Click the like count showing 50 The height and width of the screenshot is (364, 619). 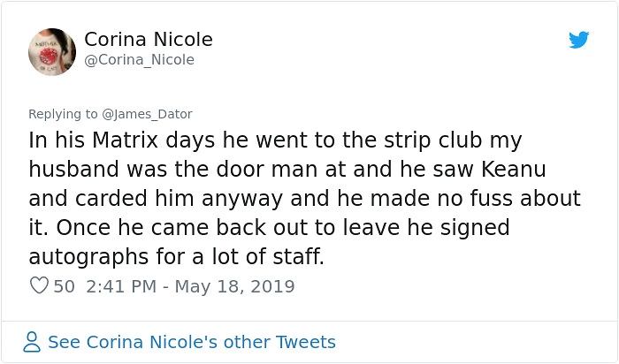click(x=64, y=286)
